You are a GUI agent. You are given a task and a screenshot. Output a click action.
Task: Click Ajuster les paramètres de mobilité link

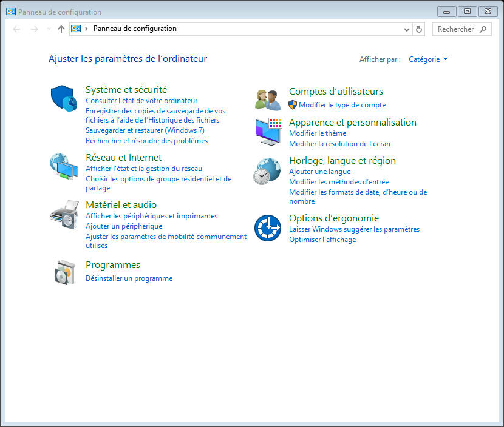pyautogui.click(x=166, y=241)
